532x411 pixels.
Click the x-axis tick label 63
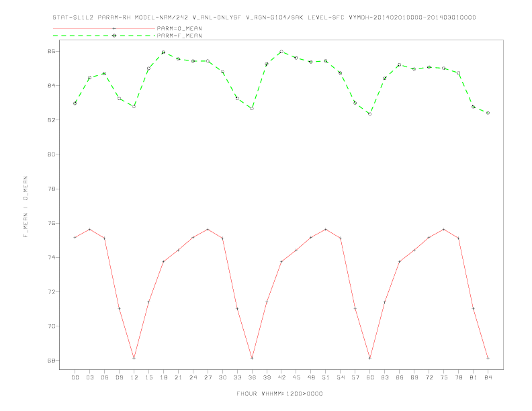[x=385, y=377]
